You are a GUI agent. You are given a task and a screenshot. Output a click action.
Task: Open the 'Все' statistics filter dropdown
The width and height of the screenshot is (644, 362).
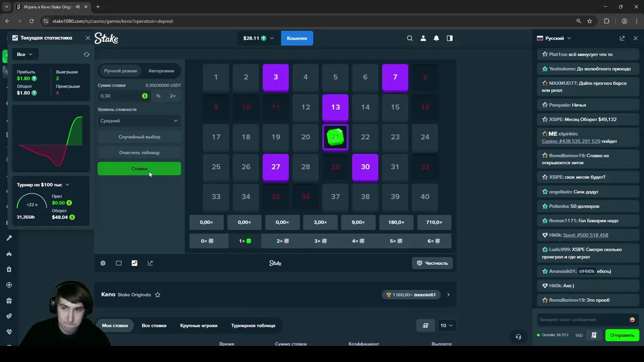(x=25, y=54)
